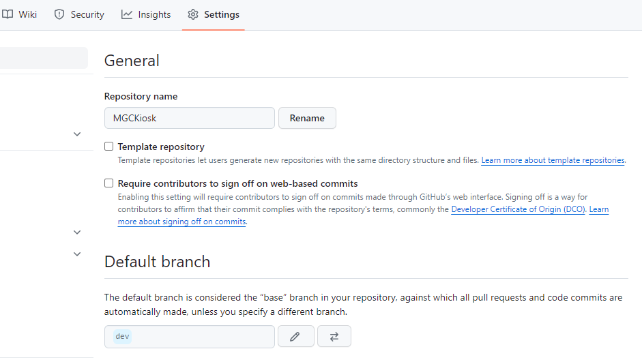Open the Wiki tab
The image size is (642, 364).
(19, 15)
